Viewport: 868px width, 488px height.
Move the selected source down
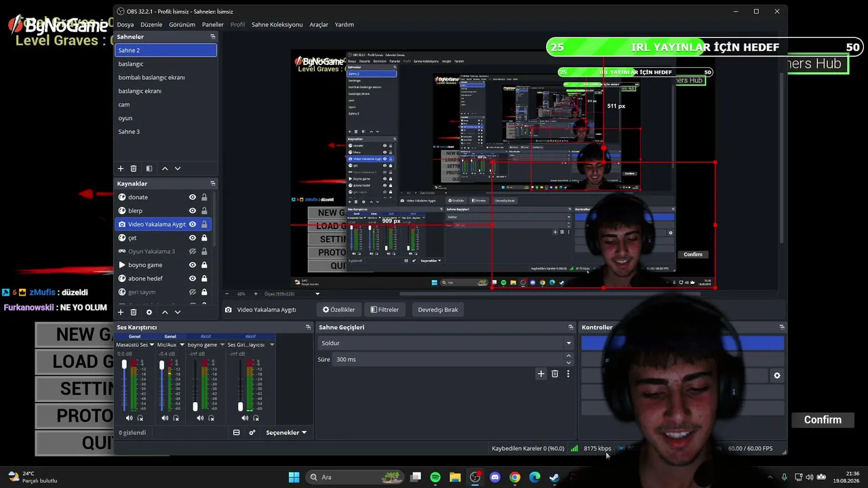pos(178,312)
